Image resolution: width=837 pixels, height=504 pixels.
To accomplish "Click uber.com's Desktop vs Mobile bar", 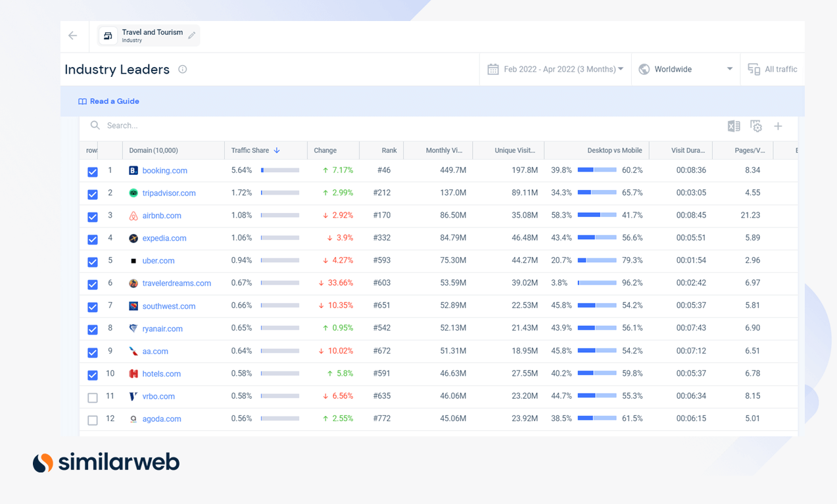I will point(597,260).
